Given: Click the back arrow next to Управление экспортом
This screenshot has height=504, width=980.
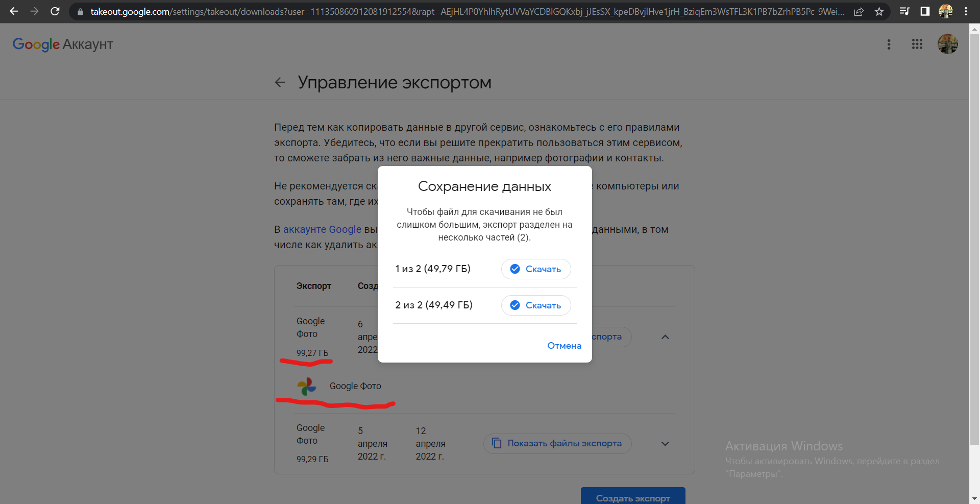Looking at the screenshot, I should pyautogui.click(x=280, y=82).
